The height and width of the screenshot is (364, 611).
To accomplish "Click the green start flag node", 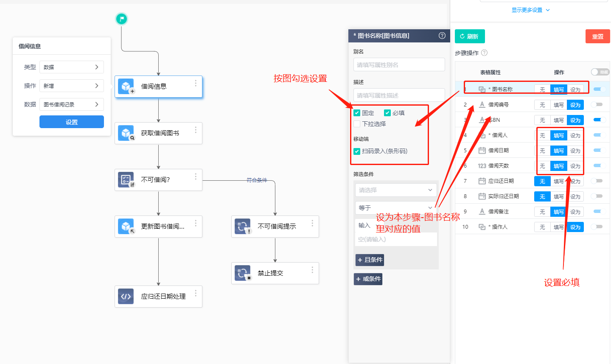I will [121, 19].
